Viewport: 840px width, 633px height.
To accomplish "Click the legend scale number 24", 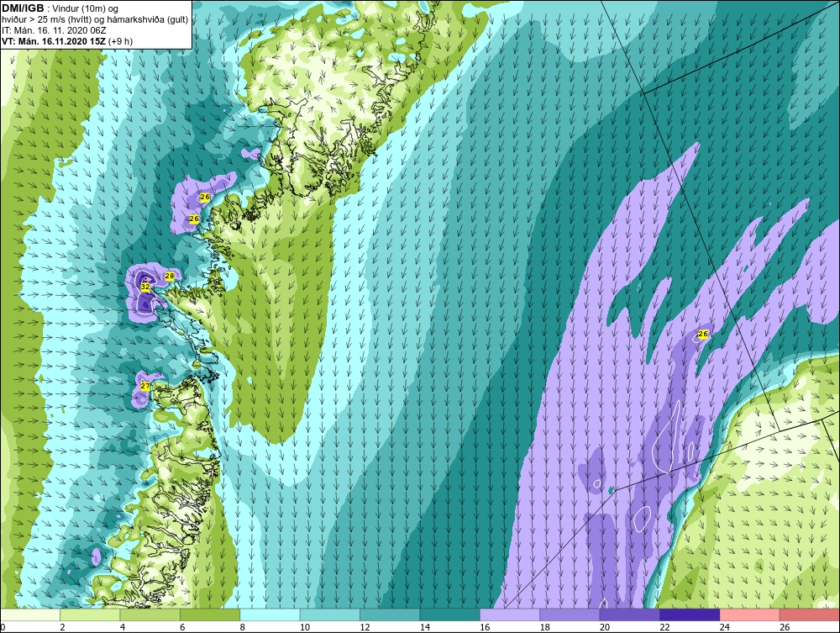I will click(724, 627).
